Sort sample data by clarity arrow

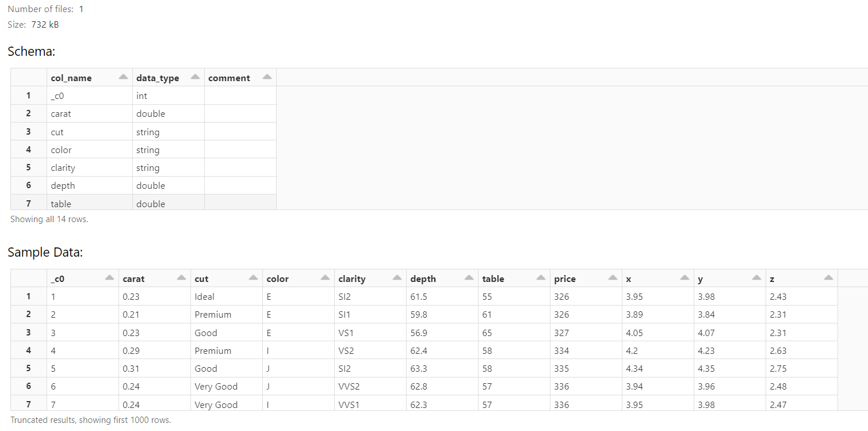pos(397,278)
